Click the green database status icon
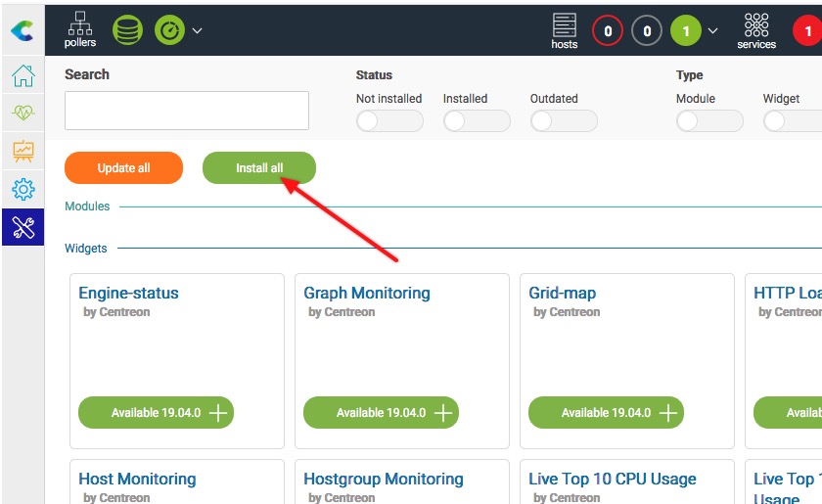The height and width of the screenshot is (504, 822). [x=127, y=30]
